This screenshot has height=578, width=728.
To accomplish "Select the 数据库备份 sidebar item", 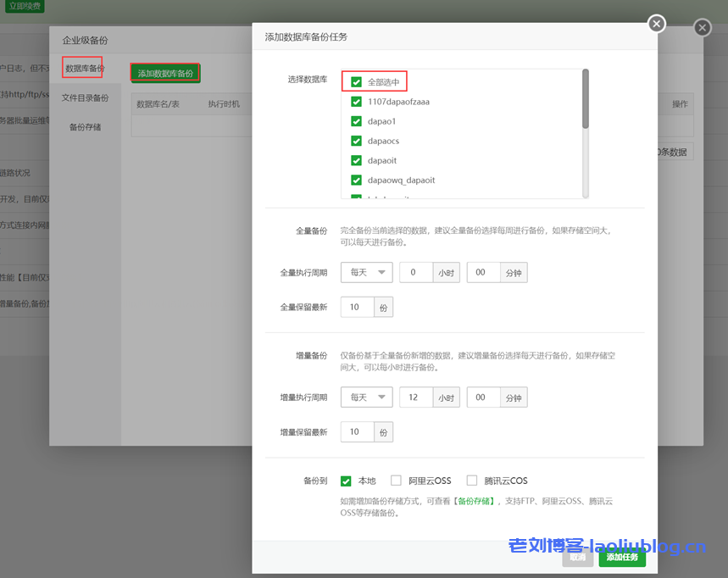I will pyautogui.click(x=86, y=67).
